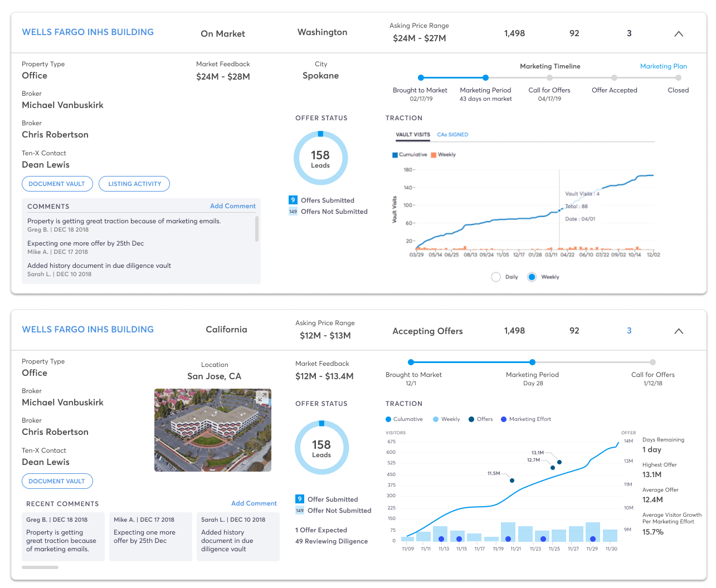Image resolution: width=716 pixels, height=588 pixels.
Task: Toggle Weekly legend dot in California chart
Action: [436, 419]
